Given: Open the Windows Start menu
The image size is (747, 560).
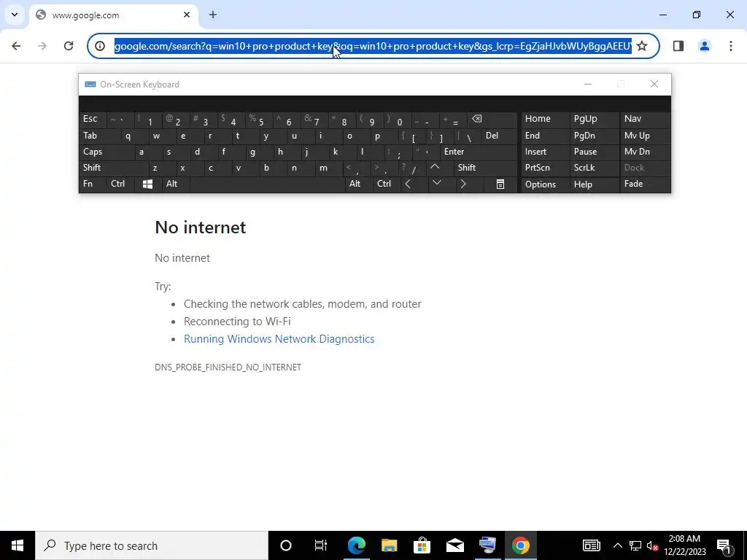Looking at the screenshot, I should [x=18, y=545].
